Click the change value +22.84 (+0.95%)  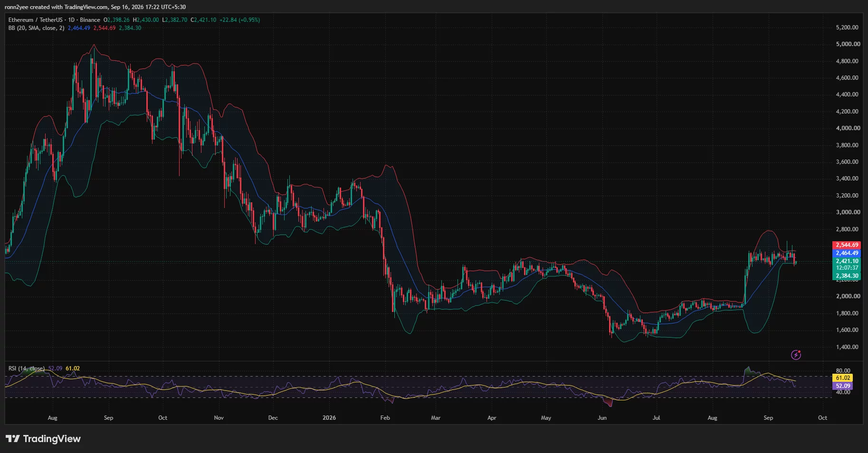click(x=239, y=20)
